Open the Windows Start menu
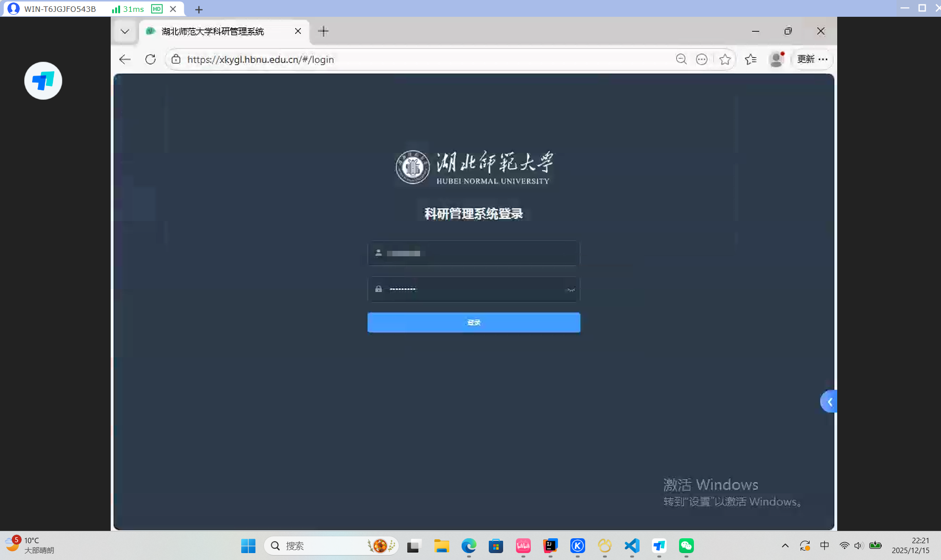Screen dimensions: 941x560 point(248,546)
